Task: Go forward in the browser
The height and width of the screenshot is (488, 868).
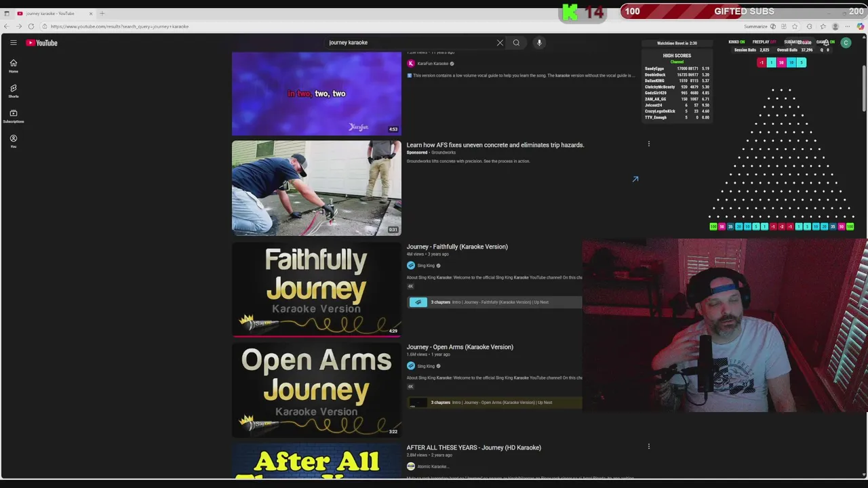Action: [x=19, y=26]
